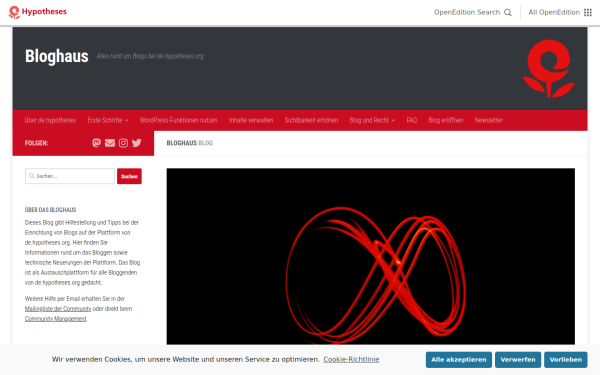Expand the Blog und Recht dropdown
The width and height of the screenshot is (600, 375).
[372, 120]
